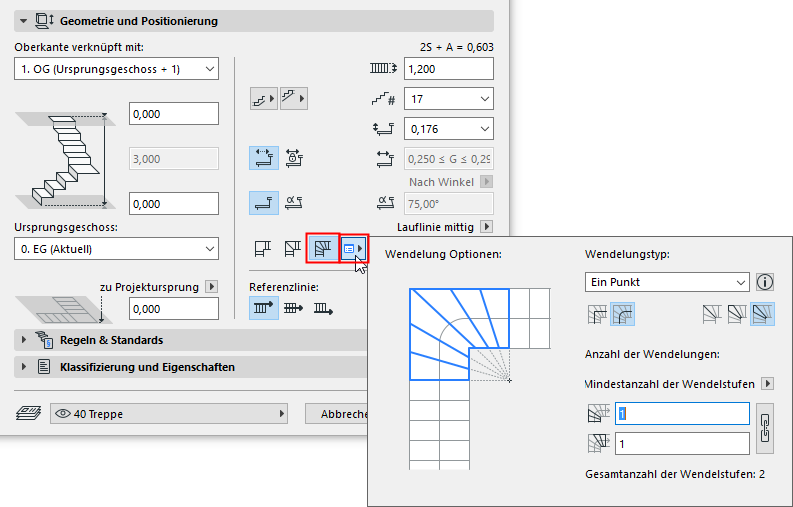Select the winder turning type icon

[x=323, y=248]
